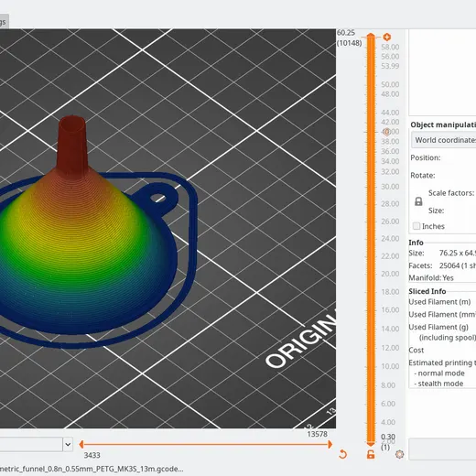
Task: Open the World coordinates dropdown
Action: [444, 140]
